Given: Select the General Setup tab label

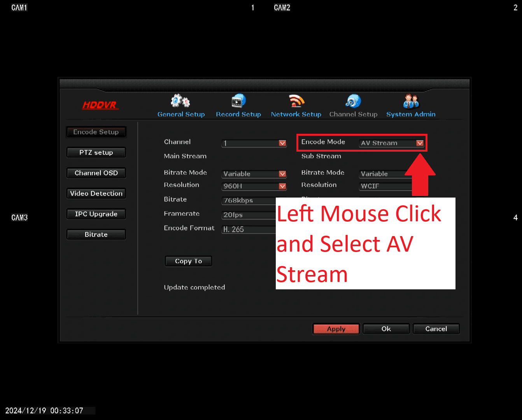Looking at the screenshot, I should pyautogui.click(x=181, y=114).
